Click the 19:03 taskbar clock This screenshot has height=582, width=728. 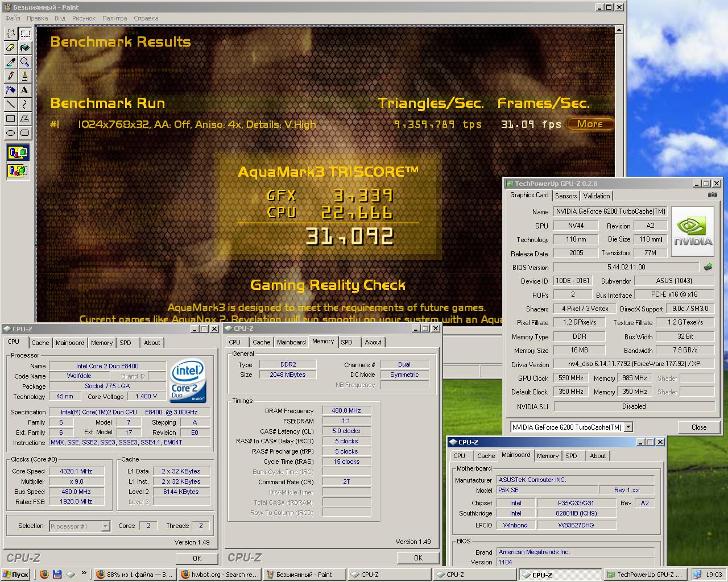click(714, 575)
